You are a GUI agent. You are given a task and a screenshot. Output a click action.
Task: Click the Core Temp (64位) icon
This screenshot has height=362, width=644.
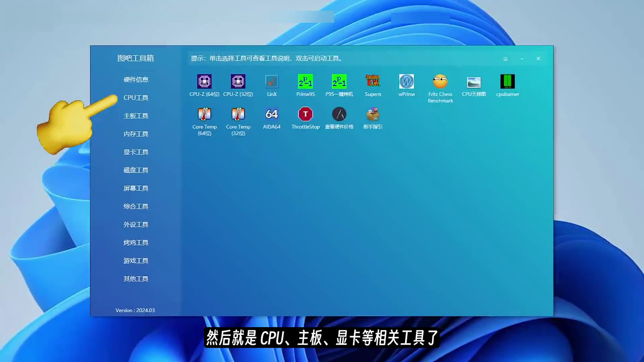click(x=204, y=114)
